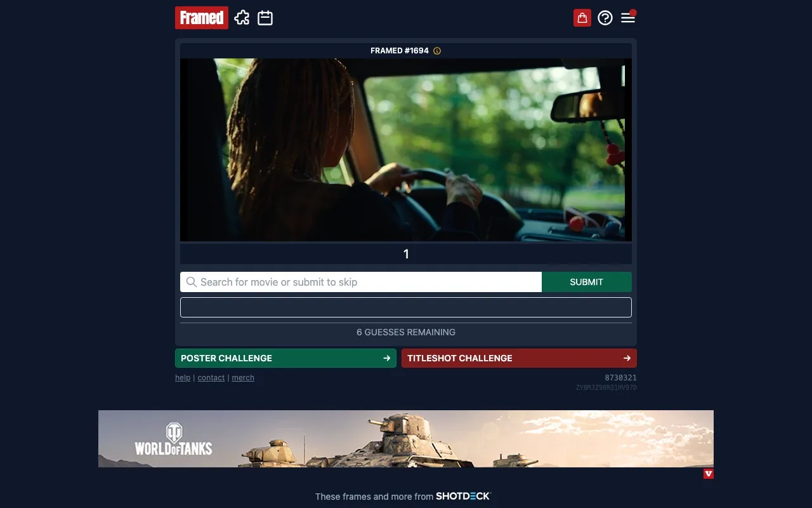
Task: Focus the movie search field
Action: coord(361,282)
